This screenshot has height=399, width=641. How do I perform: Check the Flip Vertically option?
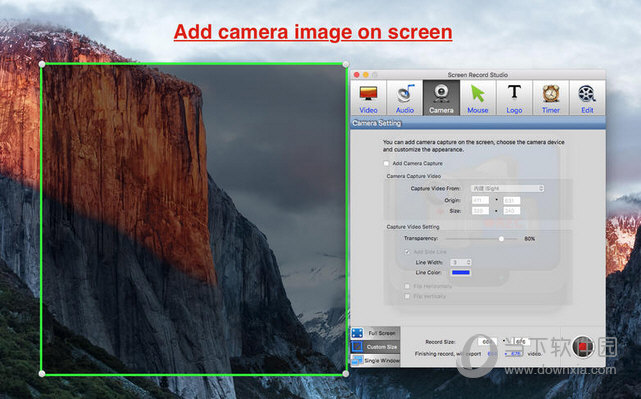click(x=407, y=296)
